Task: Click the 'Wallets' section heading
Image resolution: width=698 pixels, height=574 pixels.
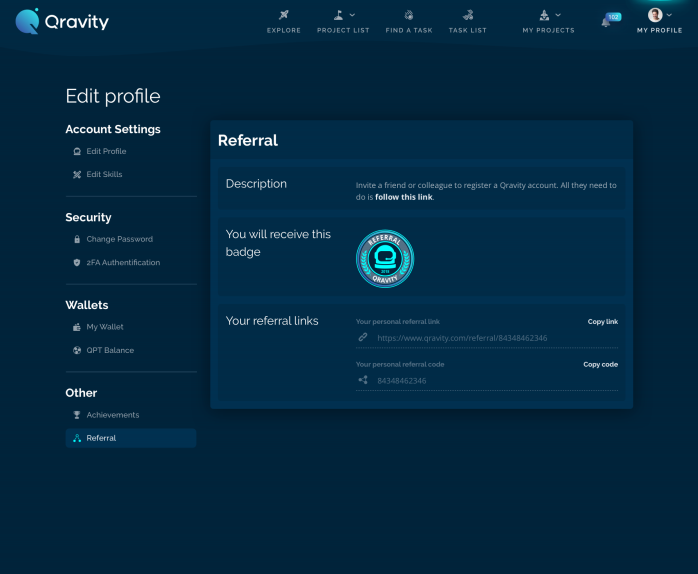Action: click(87, 305)
